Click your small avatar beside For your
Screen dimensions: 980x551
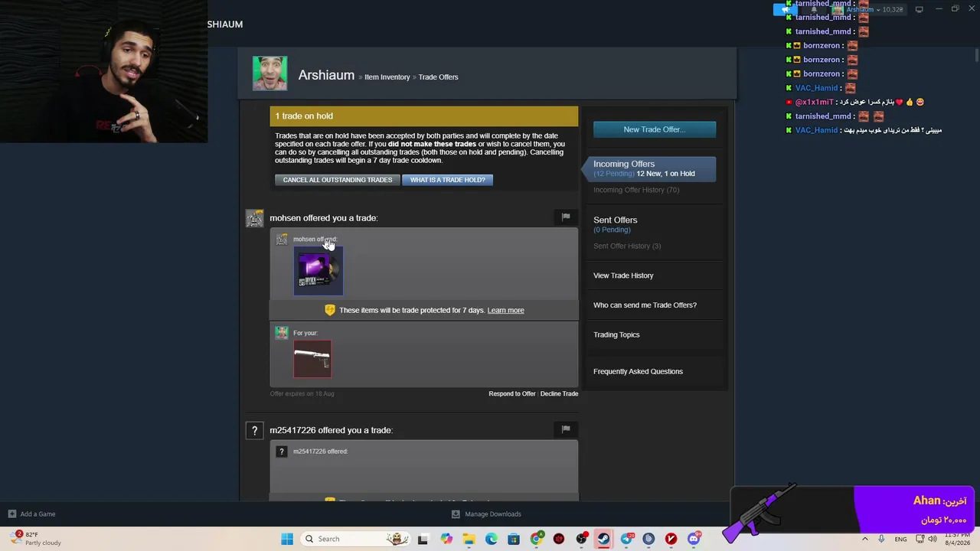[282, 333]
